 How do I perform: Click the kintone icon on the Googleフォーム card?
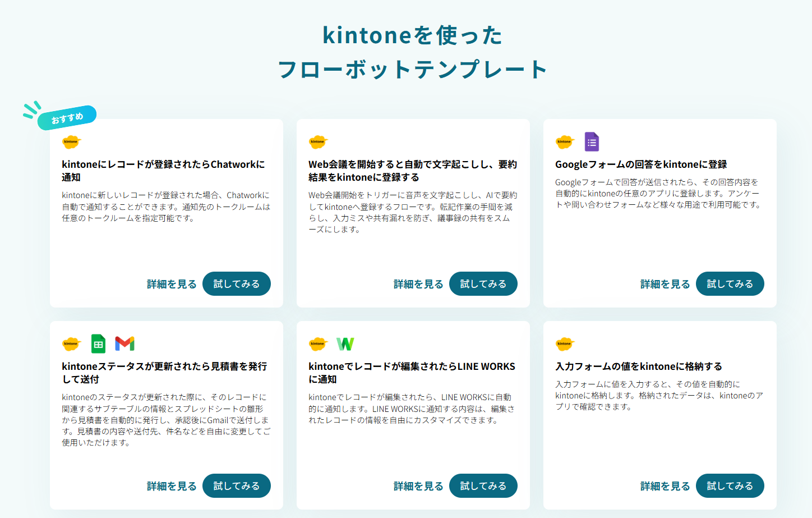pos(565,141)
